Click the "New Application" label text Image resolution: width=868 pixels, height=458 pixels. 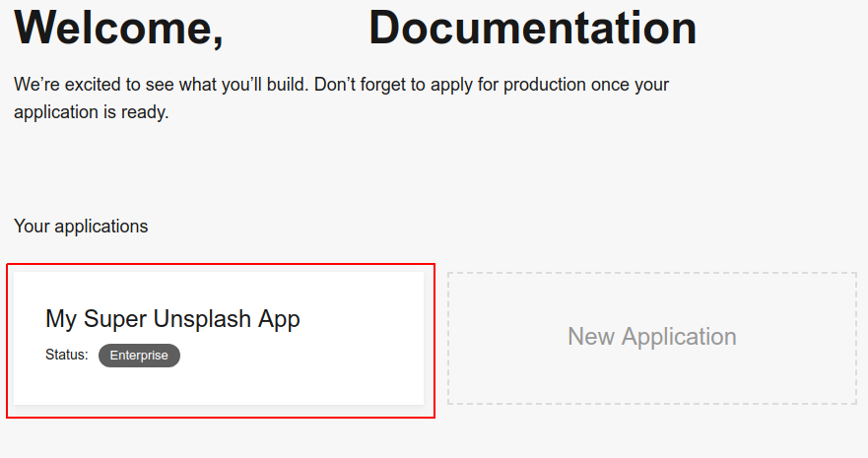point(651,337)
